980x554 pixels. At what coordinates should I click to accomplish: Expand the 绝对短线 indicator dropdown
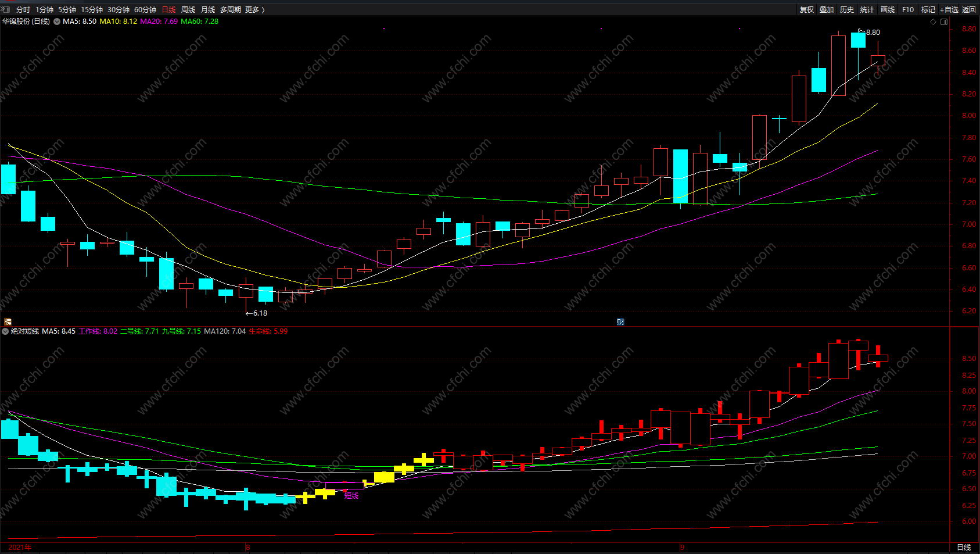5,331
